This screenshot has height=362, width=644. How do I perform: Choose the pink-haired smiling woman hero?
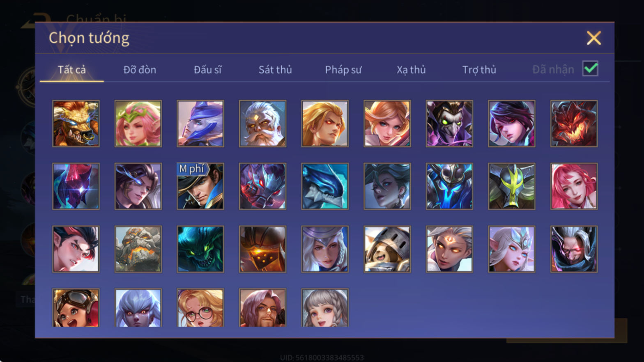pos(574,186)
